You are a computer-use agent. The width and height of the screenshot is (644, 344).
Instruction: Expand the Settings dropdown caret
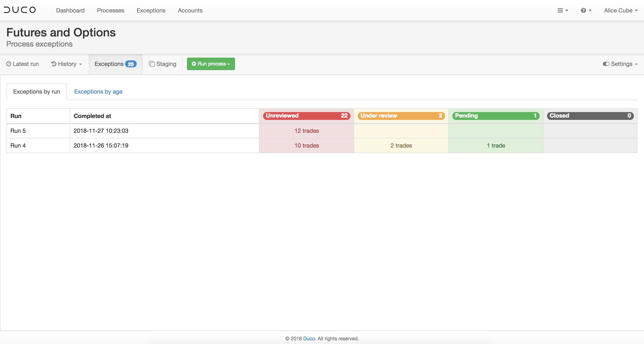tap(636, 64)
